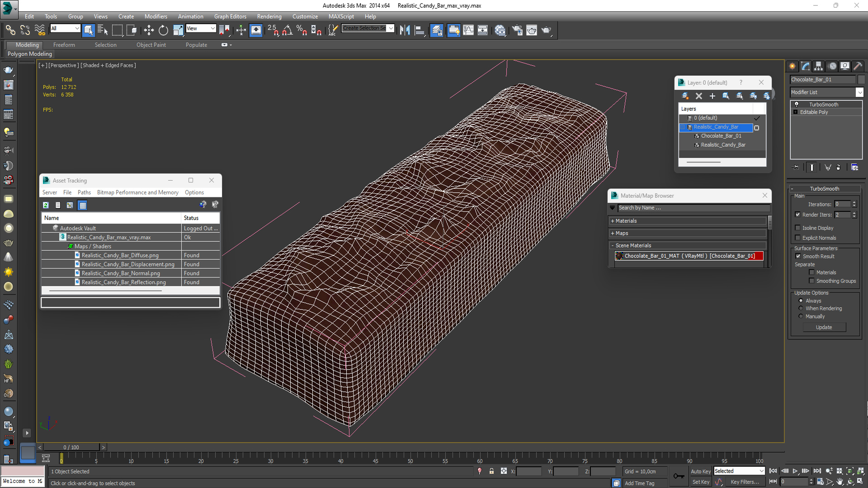Click the Polygon Modeling panel label
868x488 pixels.
30,54
